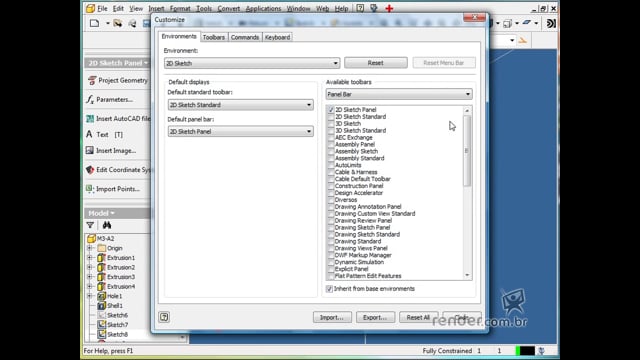Image resolution: width=640 pixels, height=360 pixels.
Task: Click Drawing Views Panel list entry
Action: coord(361,248)
